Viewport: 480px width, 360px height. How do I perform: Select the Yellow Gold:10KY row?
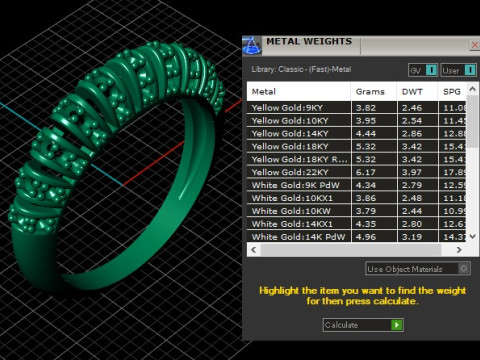(356, 121)
